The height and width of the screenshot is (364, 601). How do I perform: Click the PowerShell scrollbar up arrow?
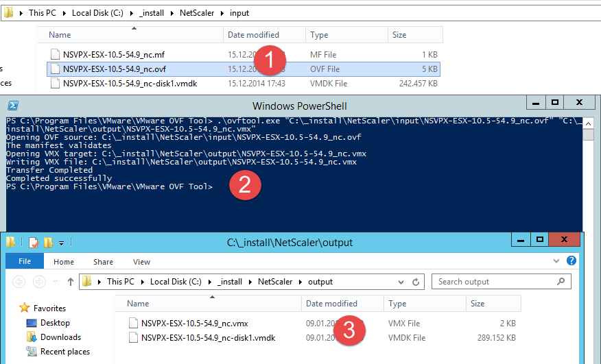[x=588, y=123]
